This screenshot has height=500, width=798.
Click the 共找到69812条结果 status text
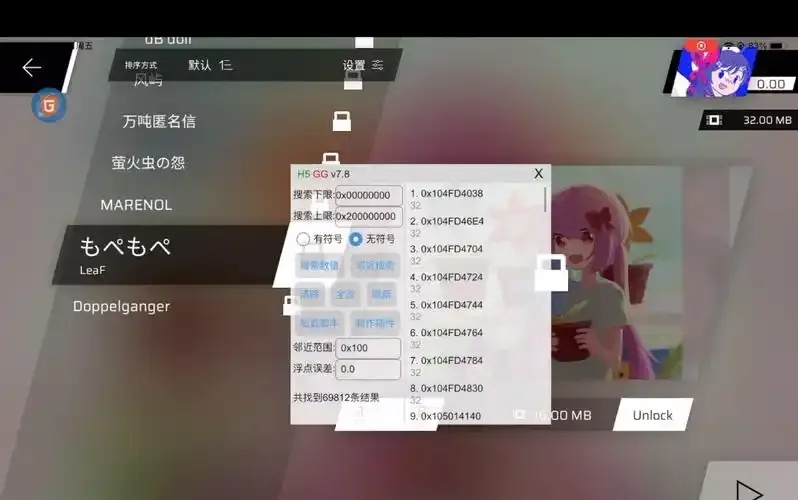(336, 397)
